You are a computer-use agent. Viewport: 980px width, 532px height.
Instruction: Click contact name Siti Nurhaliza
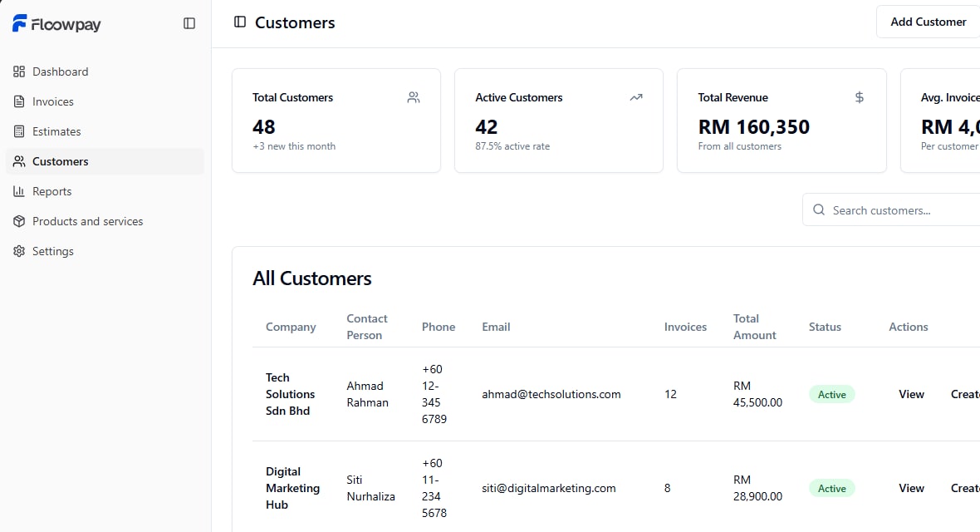point(370,488)
